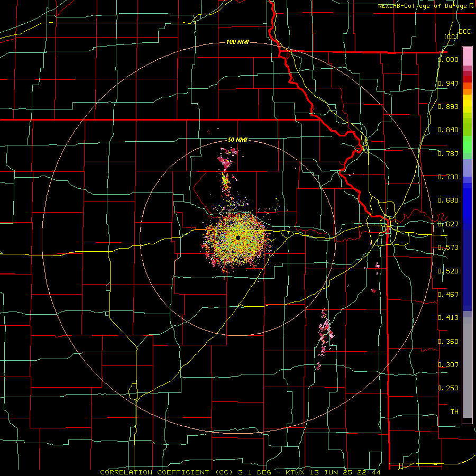The width and height of the screenshot is (476, 476).
Task: Pick the bright green color bar segment
Action: (467, 144)
